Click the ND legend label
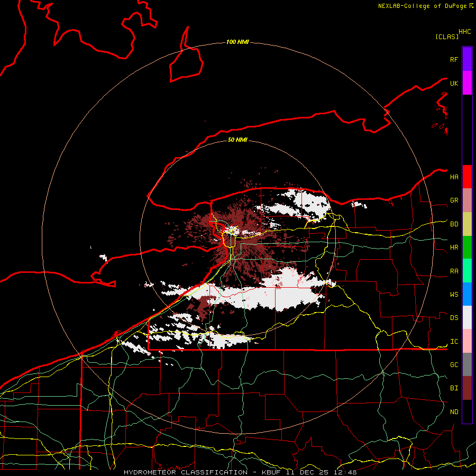The width and height of the screenshot is (476, 476). point(454,412)
